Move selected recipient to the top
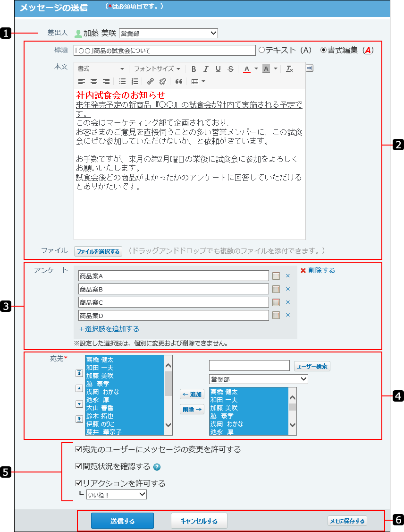Viewport: 404px width, 532px height. 79,373
